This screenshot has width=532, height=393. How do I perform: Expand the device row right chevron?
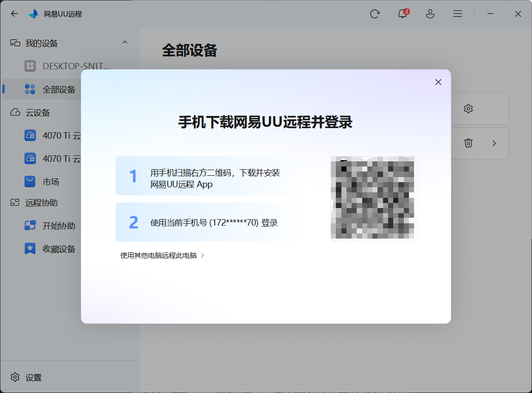[494, 143]
